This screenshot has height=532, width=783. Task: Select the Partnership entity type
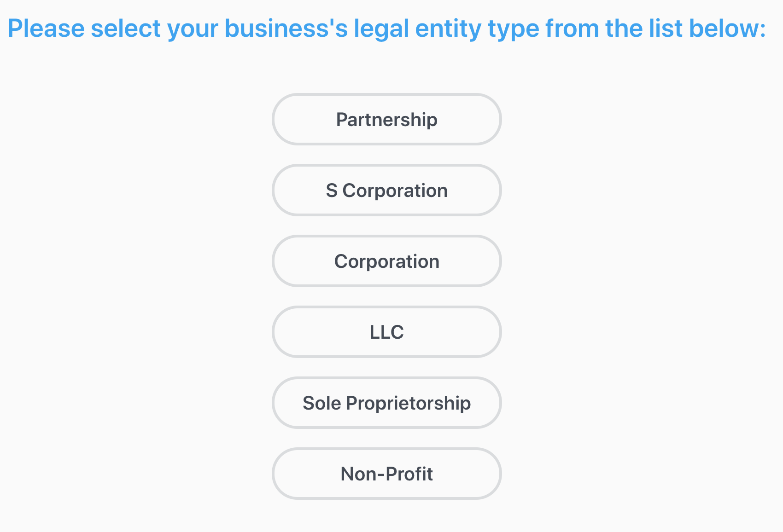(386, 119)
